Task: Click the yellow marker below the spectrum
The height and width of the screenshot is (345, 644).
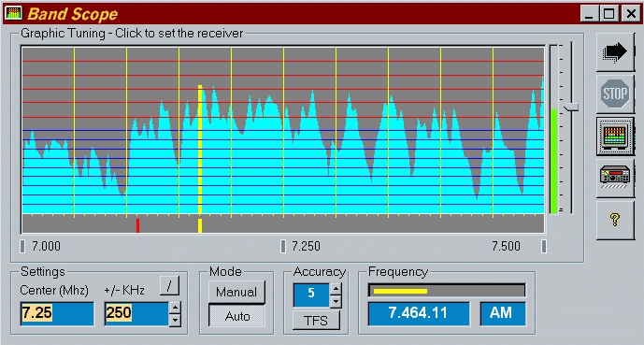Action: 200,226
